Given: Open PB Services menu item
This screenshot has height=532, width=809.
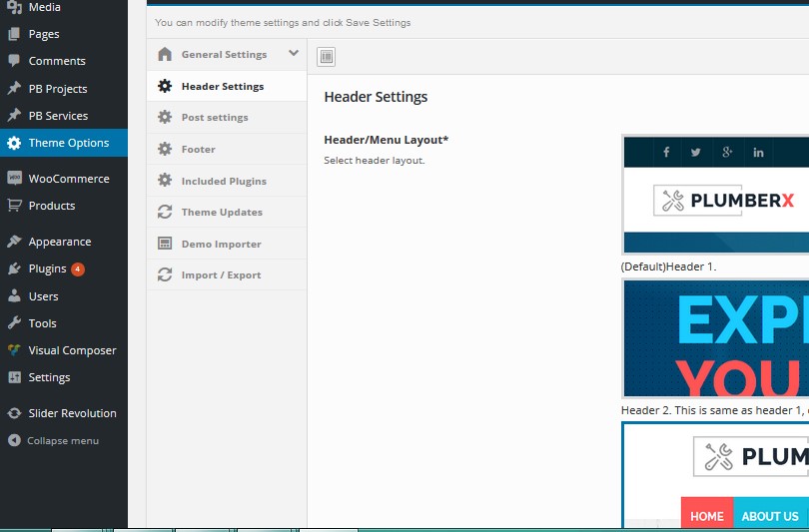Looking at the screenshot, I should [x=64, y=116].
